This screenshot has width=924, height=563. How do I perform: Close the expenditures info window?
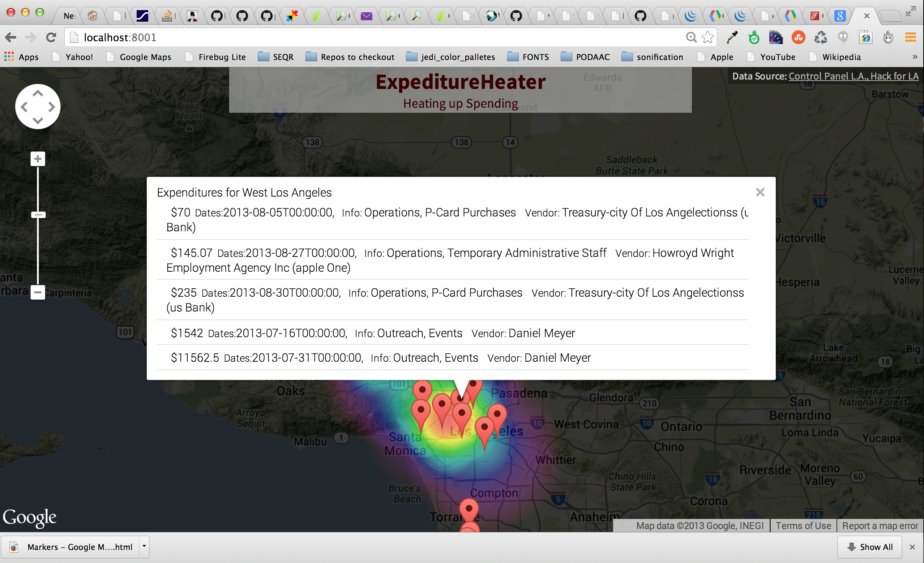760,192
